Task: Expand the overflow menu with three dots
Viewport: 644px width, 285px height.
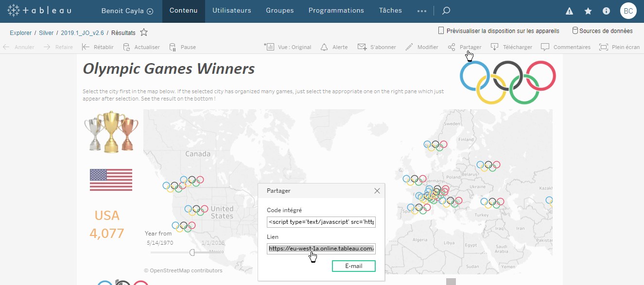Action: click(422, 10)
